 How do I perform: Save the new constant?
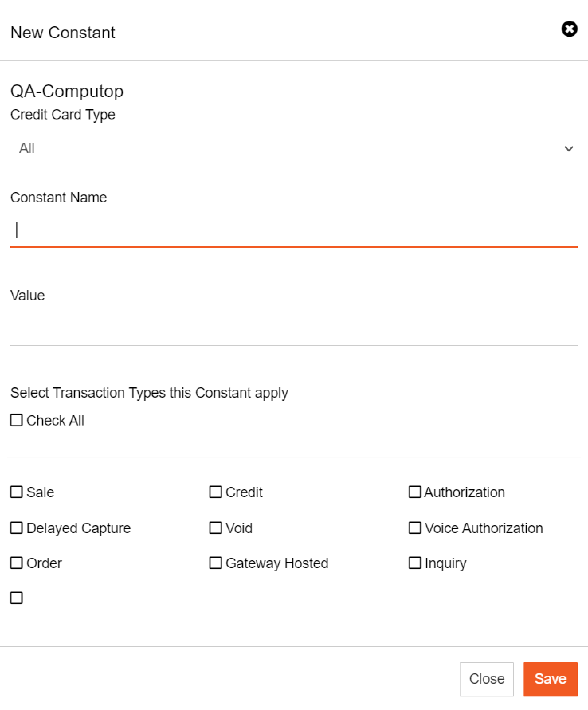click(x=550, y=679)
